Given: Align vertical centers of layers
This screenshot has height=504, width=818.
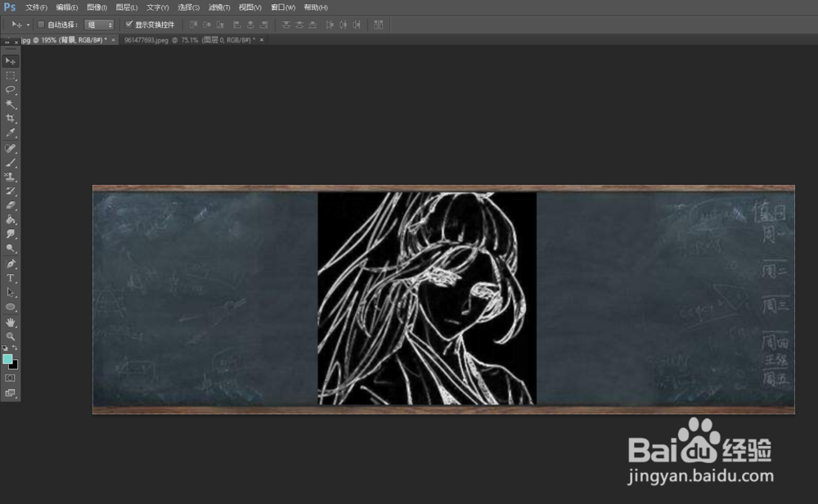Looking at the screenshot, I should click(x=207, y=25).
